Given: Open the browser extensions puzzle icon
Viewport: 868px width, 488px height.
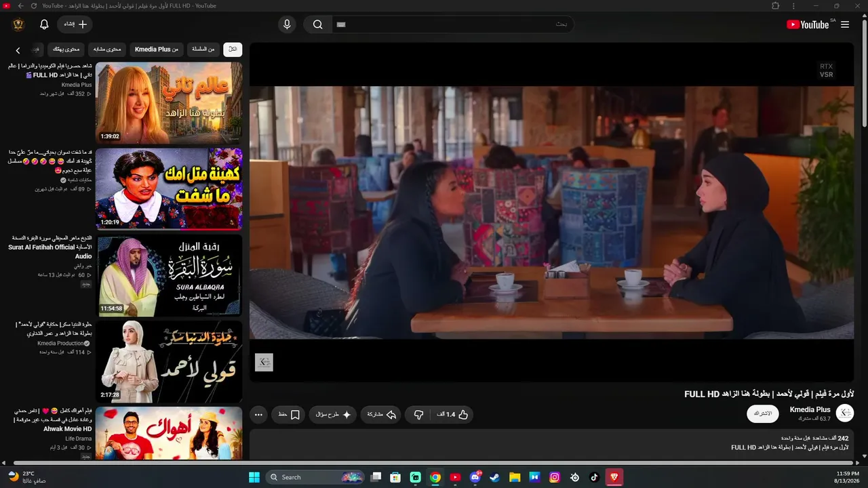Looking at the screenshot, I should tap(775, 6).
